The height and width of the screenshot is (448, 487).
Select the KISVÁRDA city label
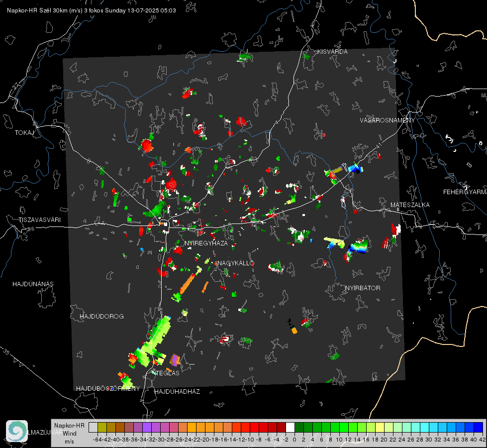coord(332,52)
